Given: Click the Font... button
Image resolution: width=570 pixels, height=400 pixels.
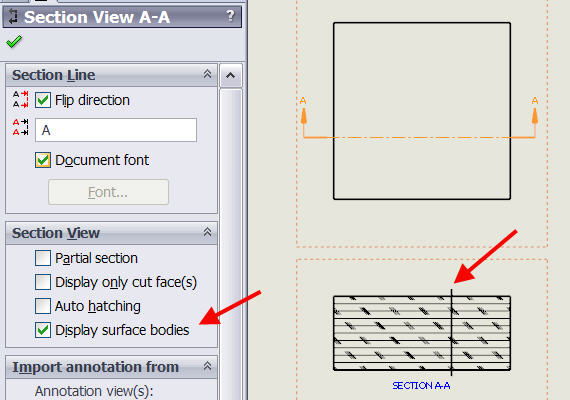Looking at the screenshot, I should tap(108, 192).
